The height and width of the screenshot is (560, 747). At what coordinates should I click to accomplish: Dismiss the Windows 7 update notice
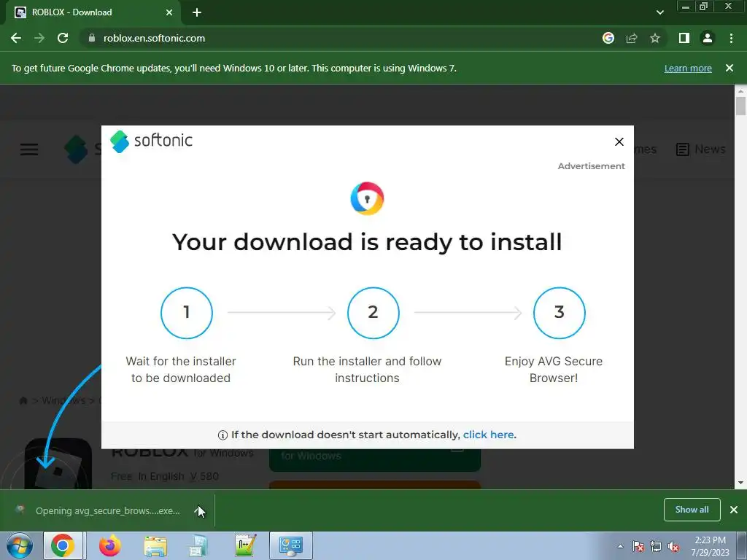click(729, 68)
